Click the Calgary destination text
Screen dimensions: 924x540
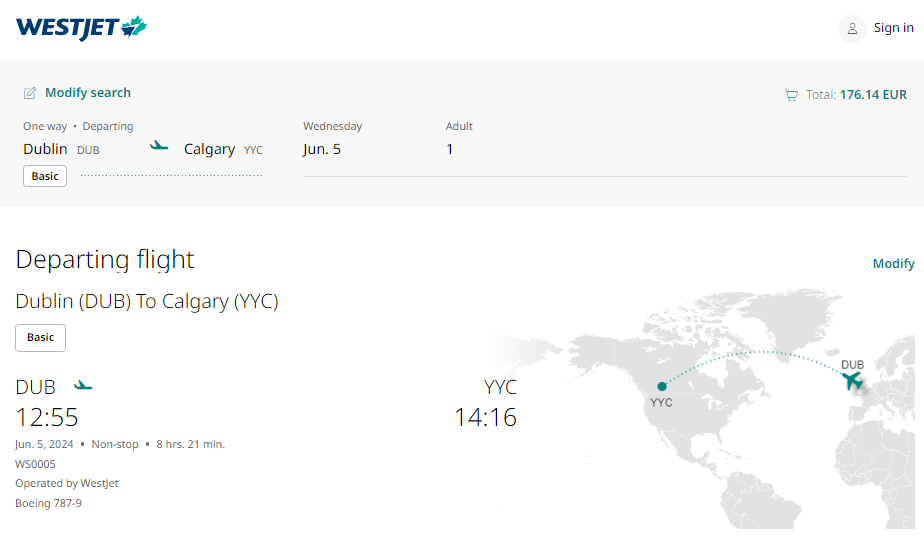[209, 149]
